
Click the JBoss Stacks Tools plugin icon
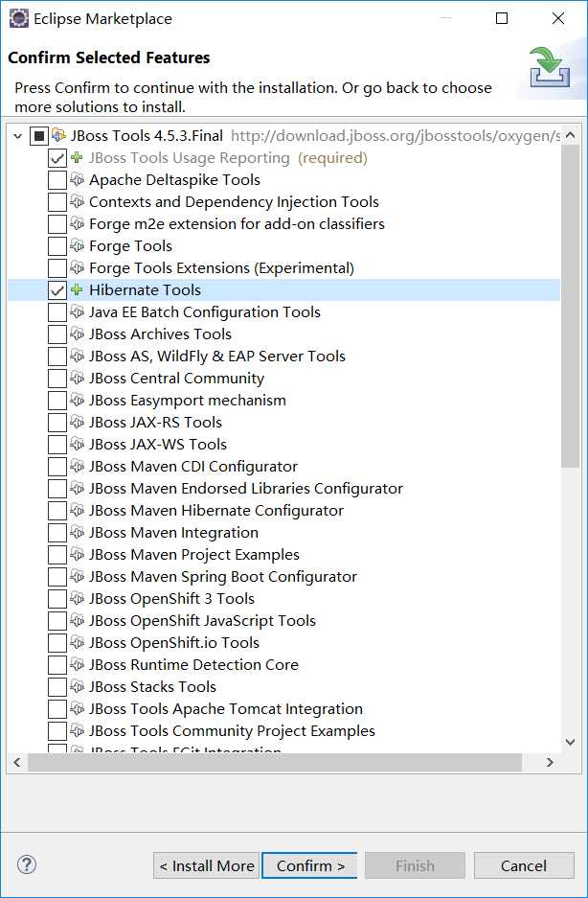click(x=78, y=687)
